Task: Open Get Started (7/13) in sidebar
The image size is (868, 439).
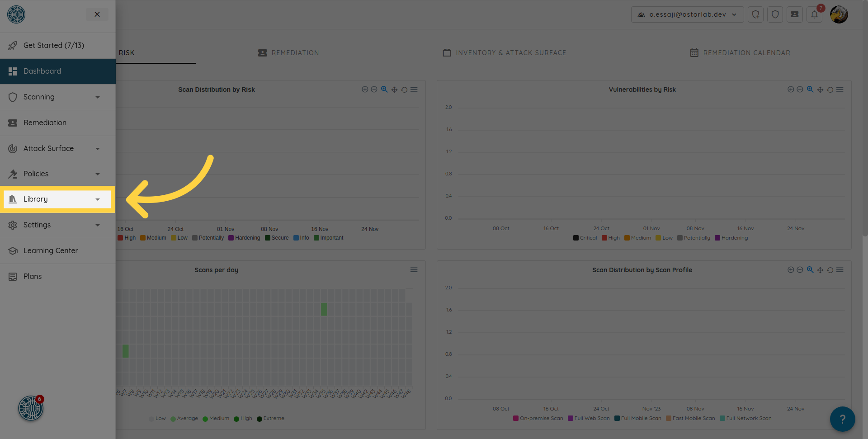Action: click(x=53, y=46)
